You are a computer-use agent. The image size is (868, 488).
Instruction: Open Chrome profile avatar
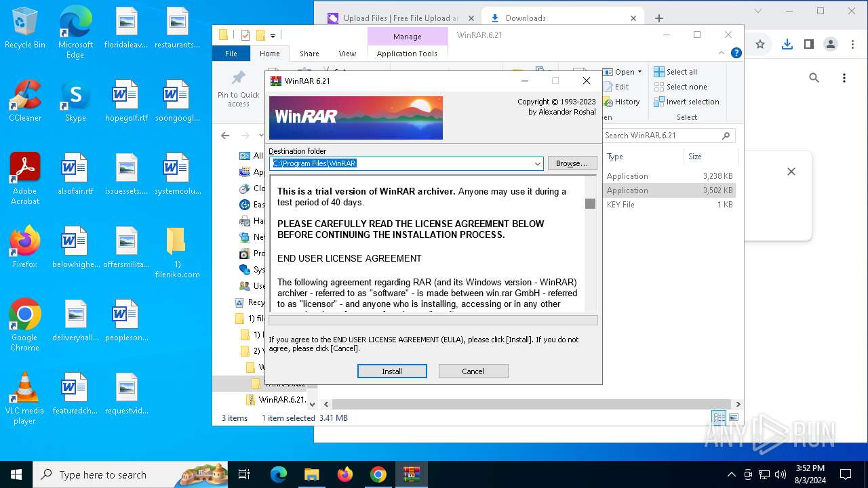coord(830,44)
